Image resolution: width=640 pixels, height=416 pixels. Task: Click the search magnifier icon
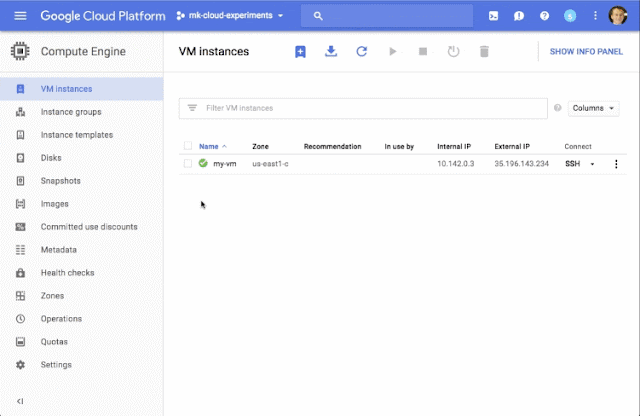[318, 16]
